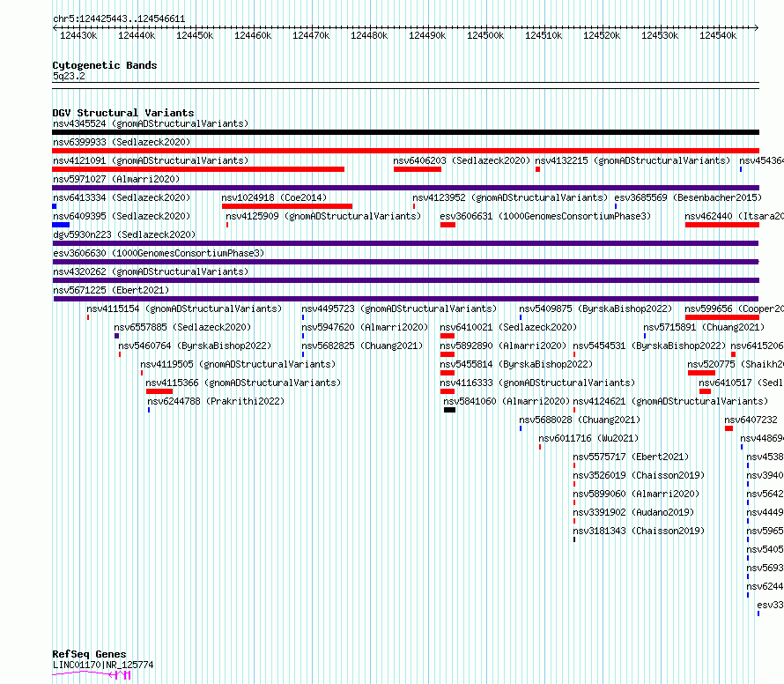
Task: Click nsv3526019 (Chaisson2019) label
Action: tap(639, 475)
